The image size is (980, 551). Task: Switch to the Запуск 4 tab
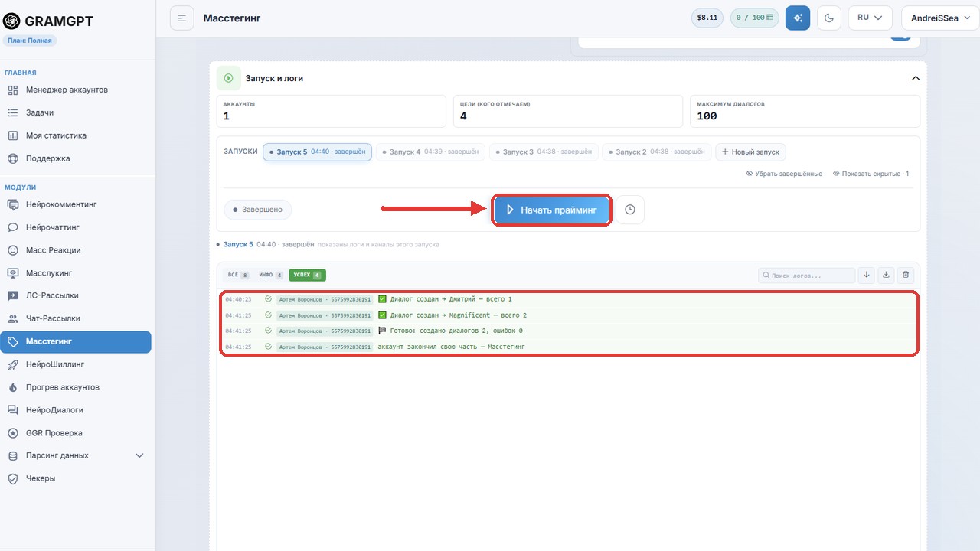pyautogui.click(x=430, y=152)
